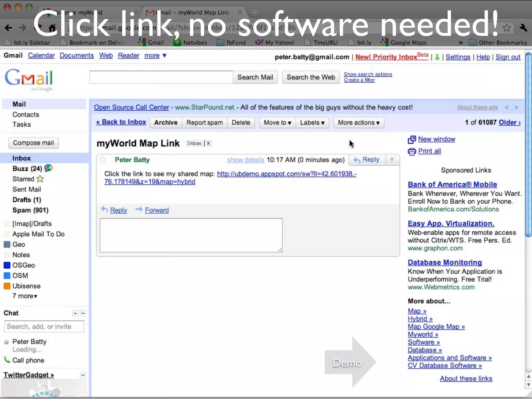The image size is (532, 399).
Task: Click the Ubisense orange label color square
Action: pos(7,286)
